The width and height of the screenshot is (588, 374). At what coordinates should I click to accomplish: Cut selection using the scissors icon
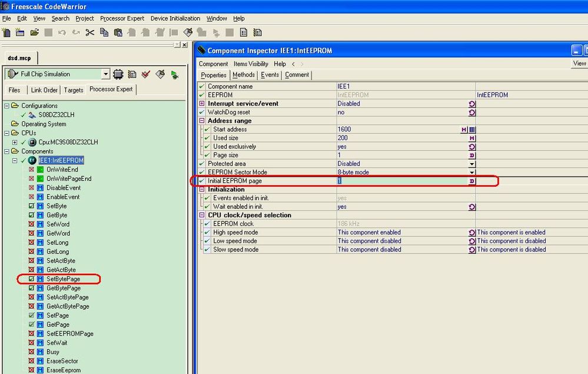click(90, 32)
